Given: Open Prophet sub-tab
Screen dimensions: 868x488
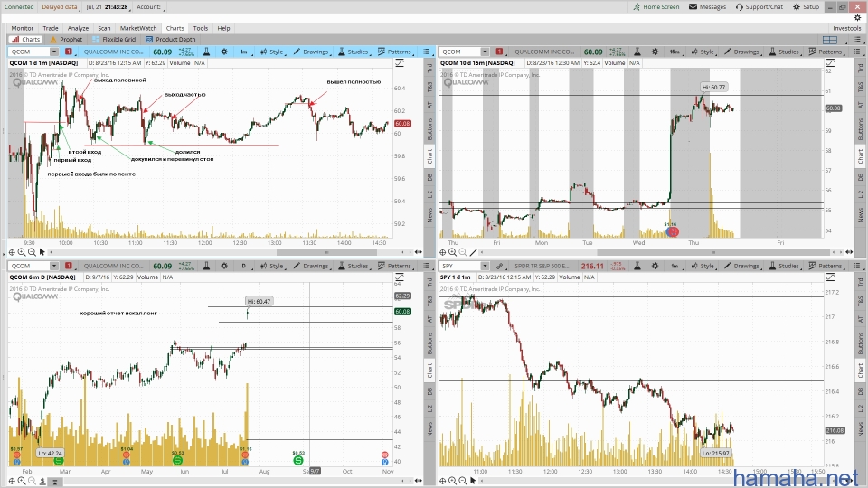Looking at the screenshot, I should tap(66, 39).
